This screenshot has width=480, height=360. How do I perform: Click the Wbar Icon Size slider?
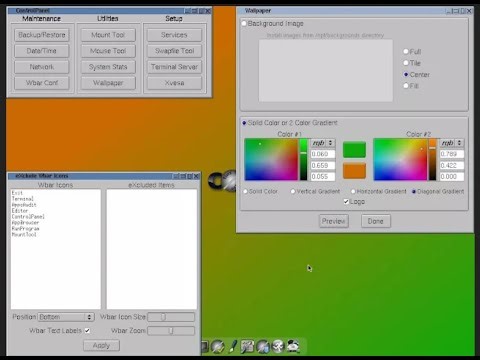171,317
